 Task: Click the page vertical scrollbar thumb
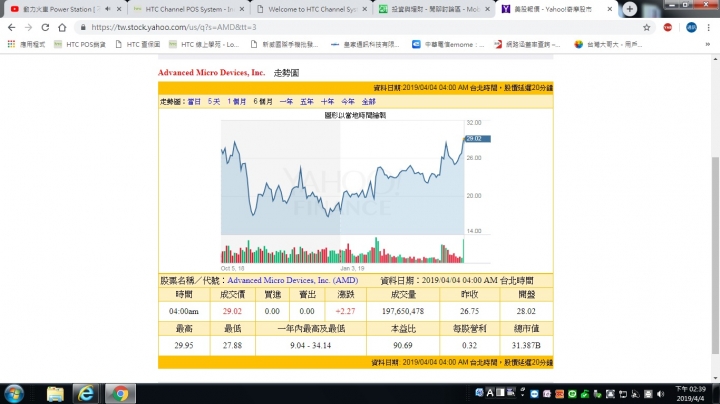715,255
